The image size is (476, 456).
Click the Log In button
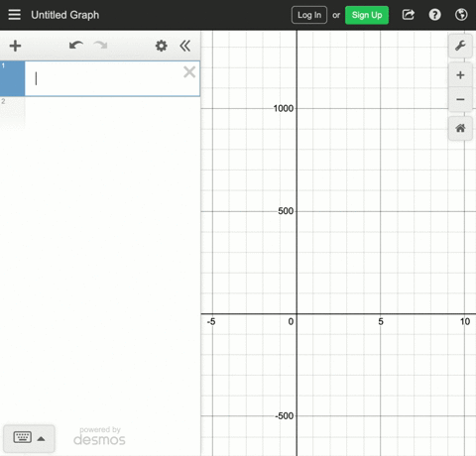[309, 15]
